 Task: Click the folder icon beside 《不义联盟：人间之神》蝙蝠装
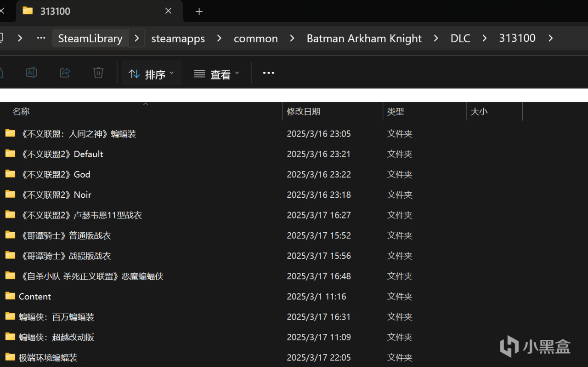[10, 133]
